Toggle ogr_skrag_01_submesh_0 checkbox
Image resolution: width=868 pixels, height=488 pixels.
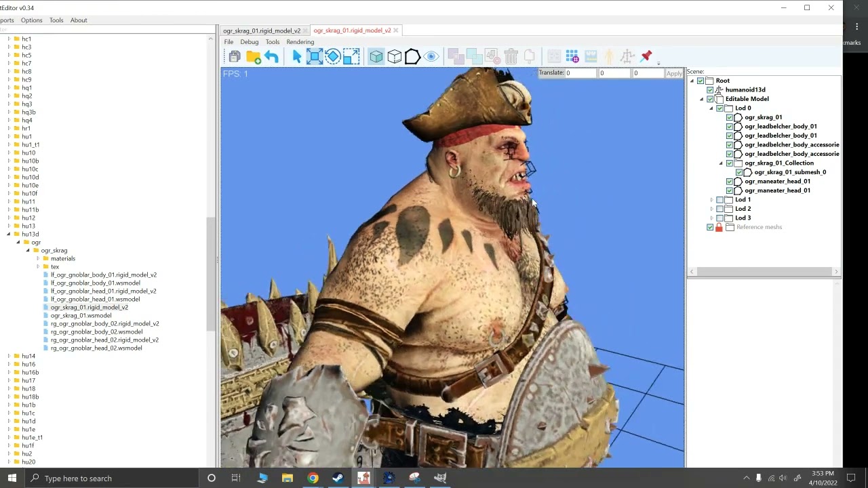739,172
